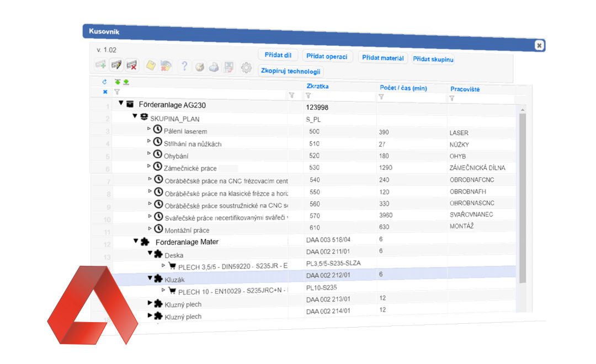596x364 pixels.
Task: Click the Zkratka column filter field
Action: coord(339,96)
